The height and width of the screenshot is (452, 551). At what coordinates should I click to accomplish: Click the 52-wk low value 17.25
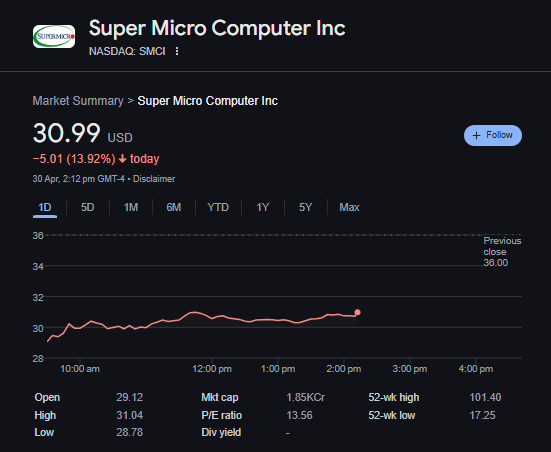click(x=482, y=415)
